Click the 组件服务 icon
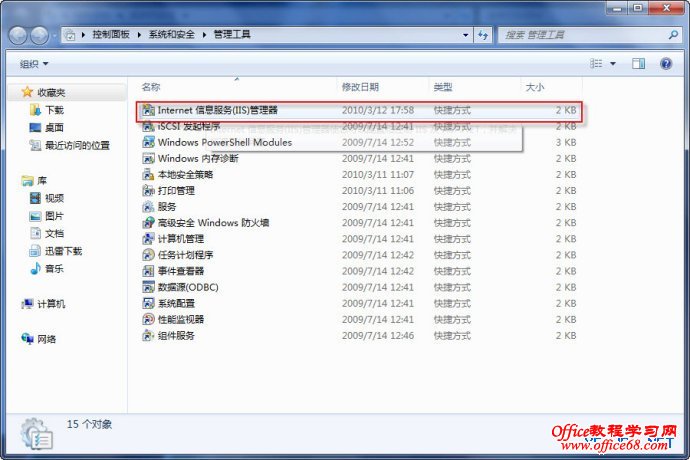Viewport: 690px width, 460px height. 149,335
